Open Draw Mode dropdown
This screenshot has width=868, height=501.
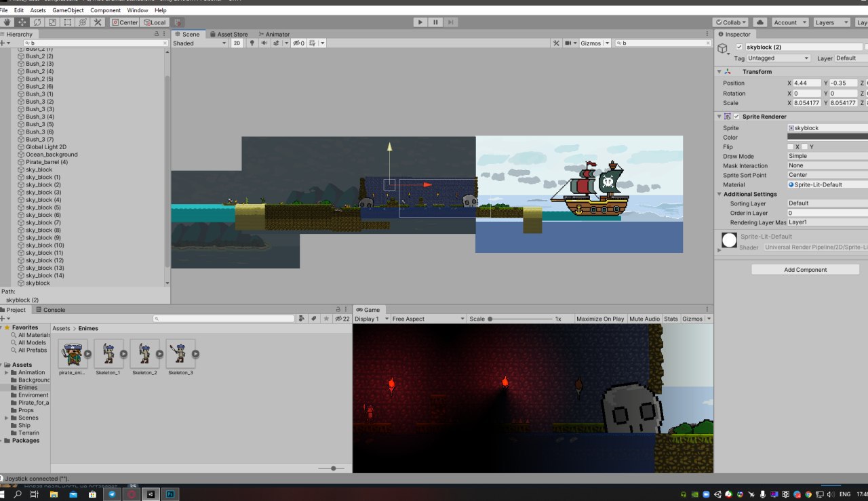827,156
